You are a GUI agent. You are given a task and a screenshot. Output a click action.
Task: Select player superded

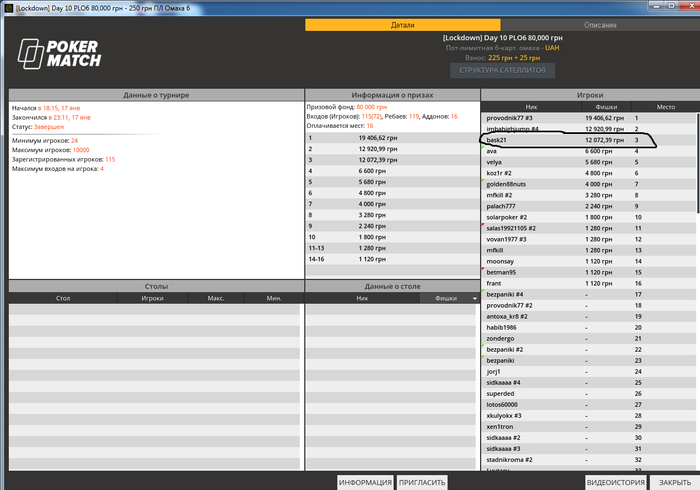click(588, 394)
